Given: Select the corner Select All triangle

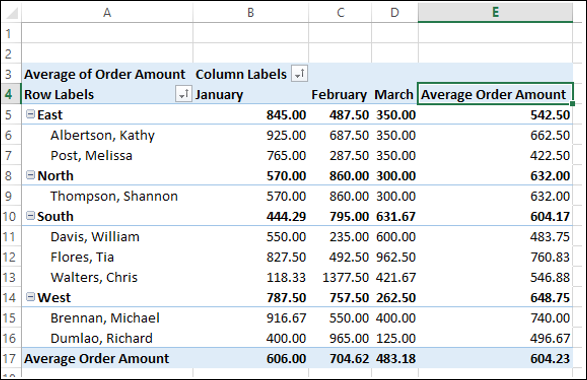Looking at the screenshot, I should coord(12,12).
